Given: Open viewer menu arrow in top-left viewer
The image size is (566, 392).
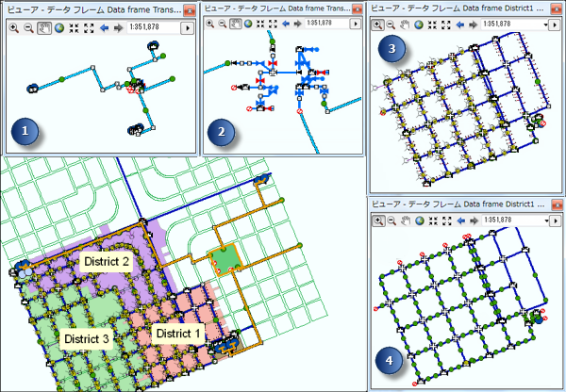Looking at the screenshot, I should pyautogui.click(x=188, y=27).
